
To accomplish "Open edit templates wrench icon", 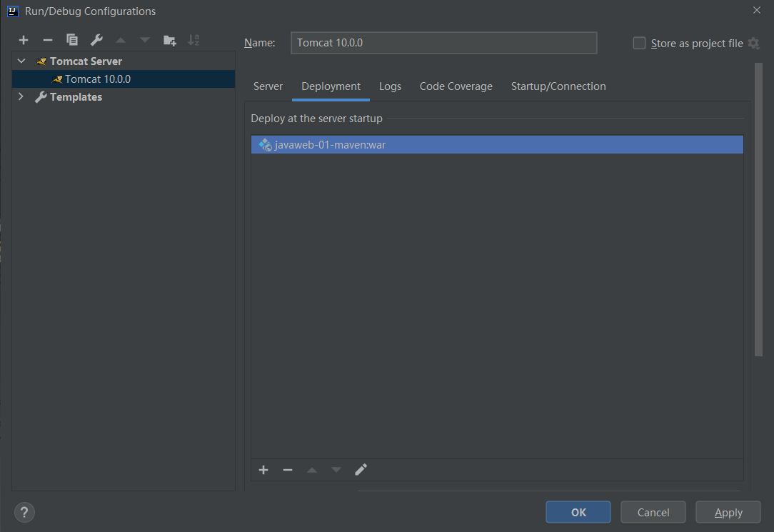I will pyautogui.click(x=96, y=40).
